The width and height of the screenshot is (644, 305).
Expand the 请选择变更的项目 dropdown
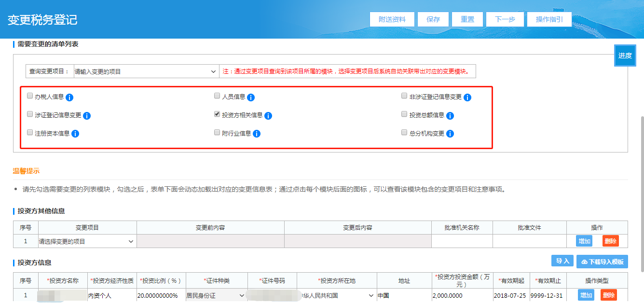tap(86, 241)
